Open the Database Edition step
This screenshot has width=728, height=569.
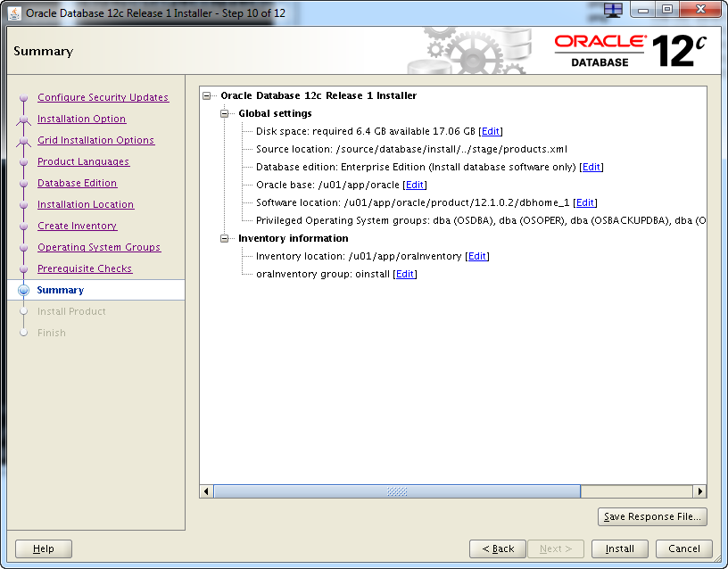[77, 183]
